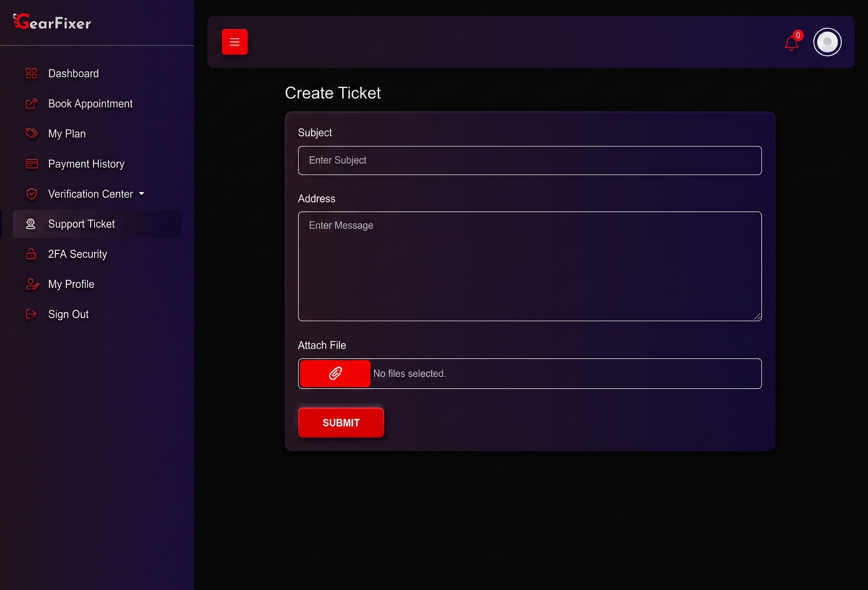The height and width of the screenshot is (590, 868).
Task: Click the 'No files selected.' file field
Action: pyautogui.click(x=530, y=374)
